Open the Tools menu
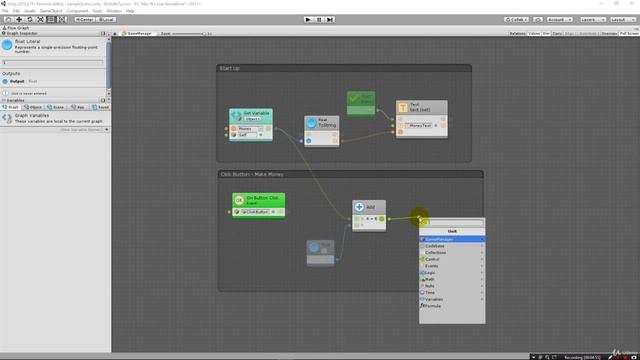 point(97,11)
